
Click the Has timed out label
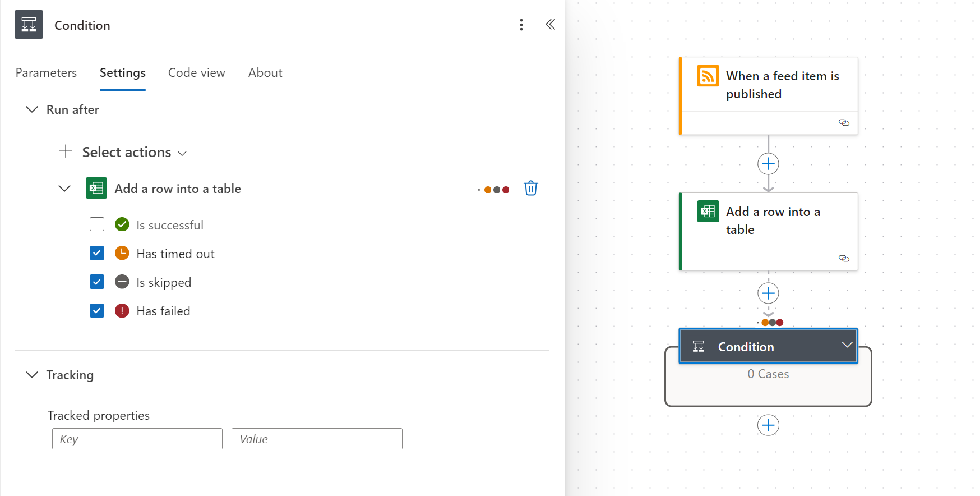coord(175,254)
